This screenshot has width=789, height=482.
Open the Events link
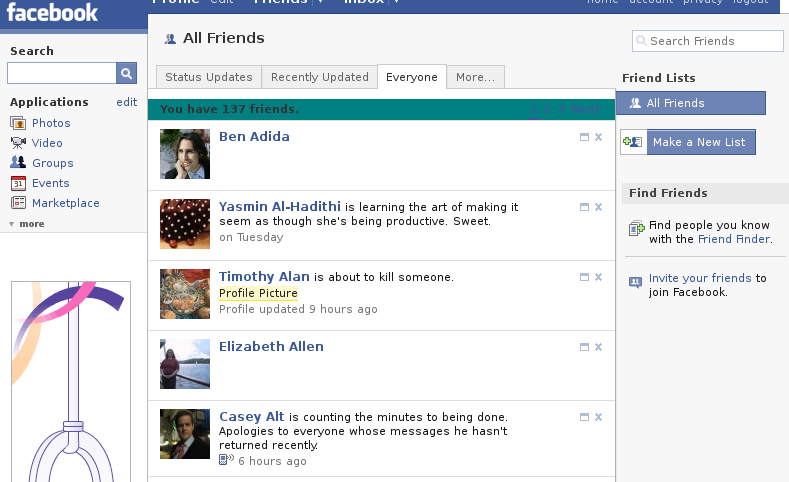pos(51,183)
